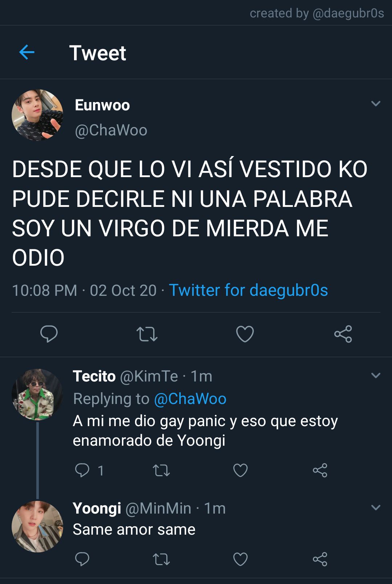Open the Twitter for daegubr0s link
Screen dimensions: 392x584
tap(249, 290)
